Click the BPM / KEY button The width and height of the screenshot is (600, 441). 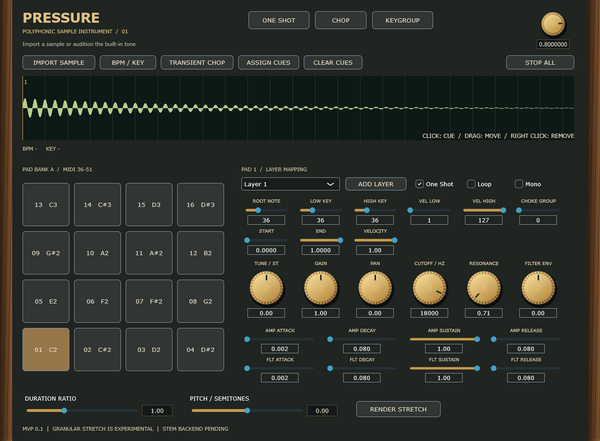click(x=128, y=62)
